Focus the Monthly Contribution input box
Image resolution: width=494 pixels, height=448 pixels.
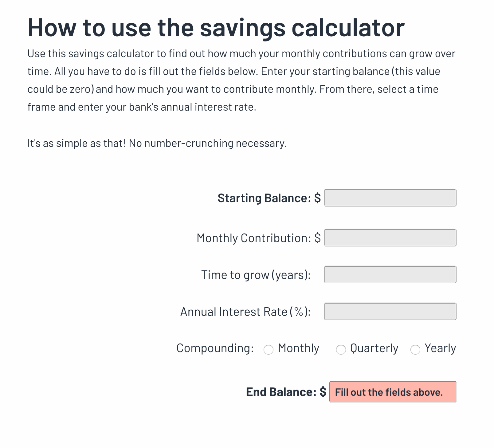[x=390, y=238]
